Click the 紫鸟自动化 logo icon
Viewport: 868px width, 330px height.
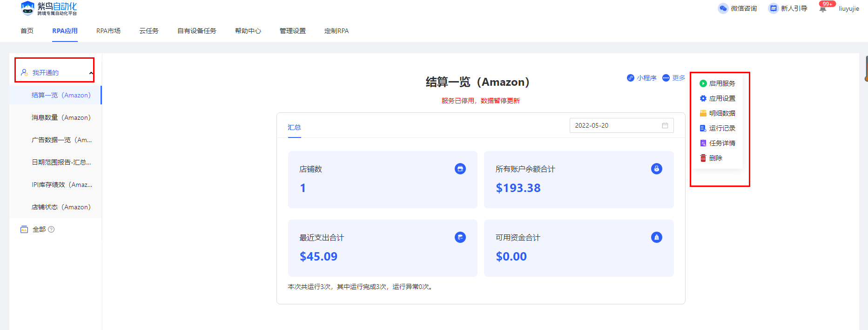(28, 8)
